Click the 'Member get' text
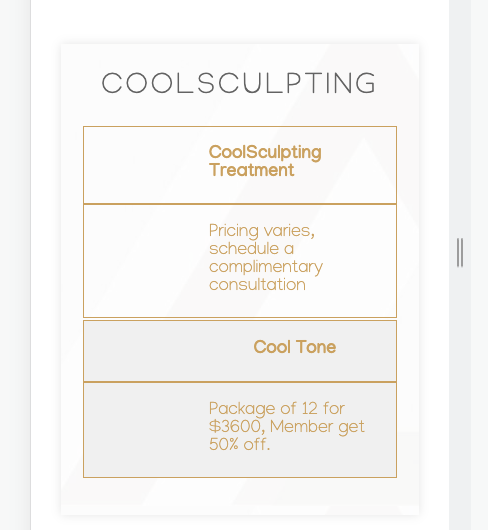Screen dimensions: 488x530 [317, 427]
